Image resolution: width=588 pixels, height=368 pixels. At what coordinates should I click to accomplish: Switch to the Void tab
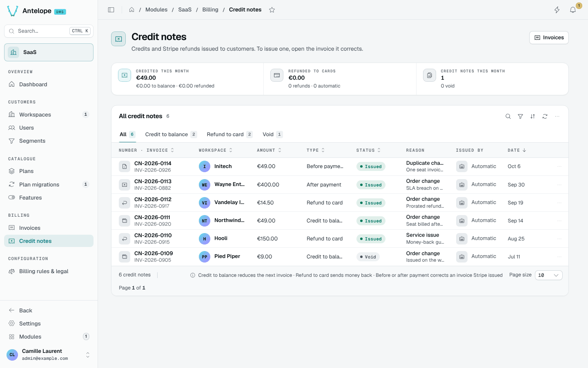(x=272, y=135)
